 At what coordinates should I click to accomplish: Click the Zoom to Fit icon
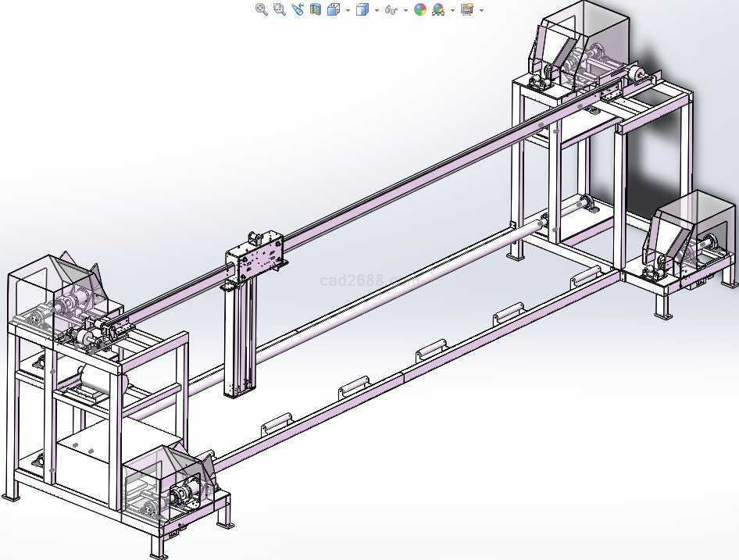point(262,9)
